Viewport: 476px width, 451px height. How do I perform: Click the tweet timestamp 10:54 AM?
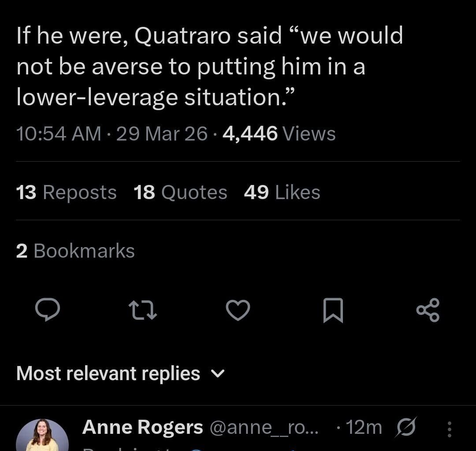[59, 133]
